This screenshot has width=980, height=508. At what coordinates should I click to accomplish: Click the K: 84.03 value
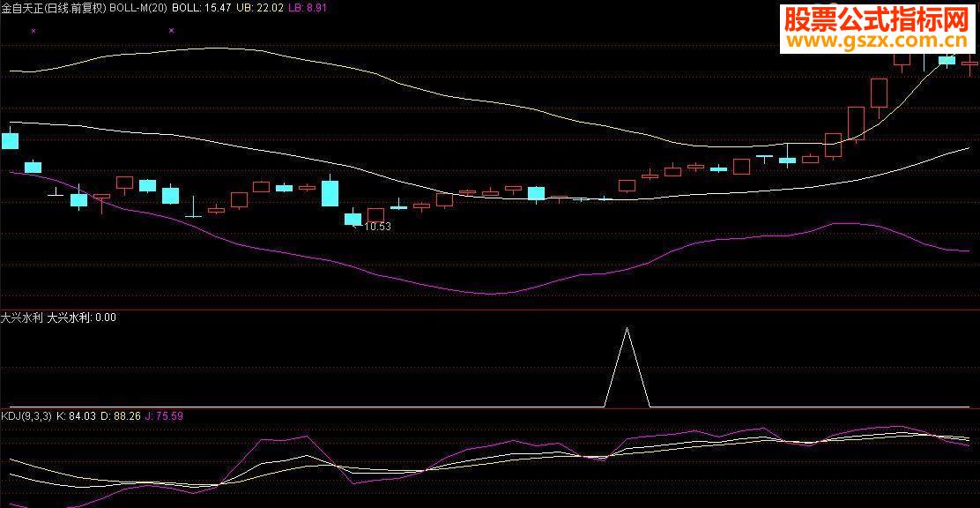point(75,415)
